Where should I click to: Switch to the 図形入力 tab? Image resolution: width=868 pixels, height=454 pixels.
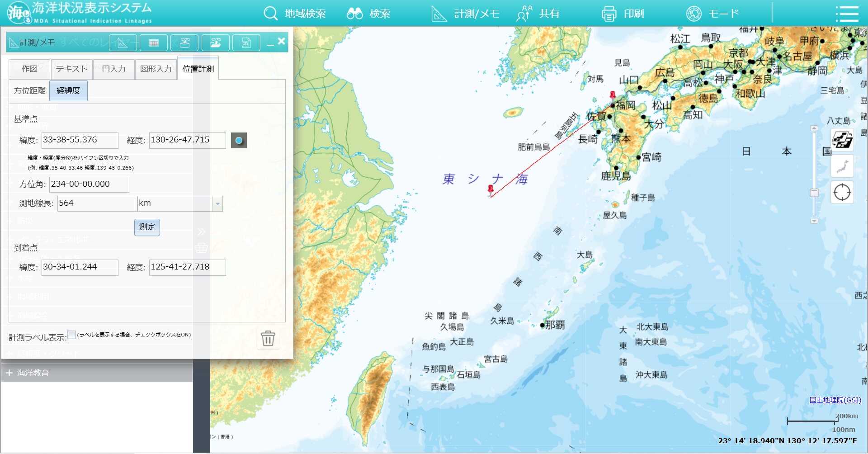click(x=156, y=69)
